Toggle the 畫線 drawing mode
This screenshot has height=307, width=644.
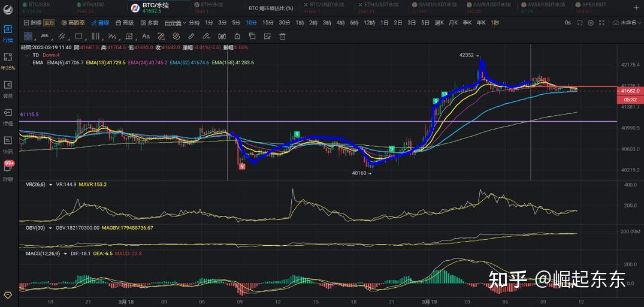[100, 23]
